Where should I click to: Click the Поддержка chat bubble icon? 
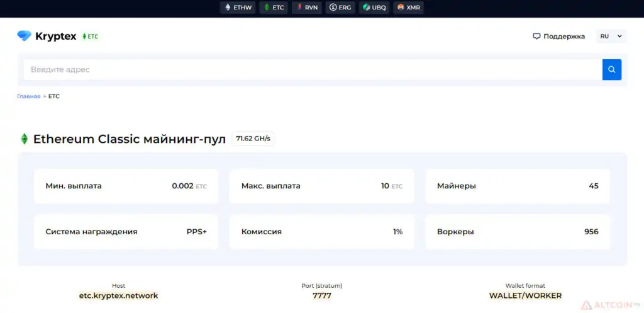(x=536, y=36)
